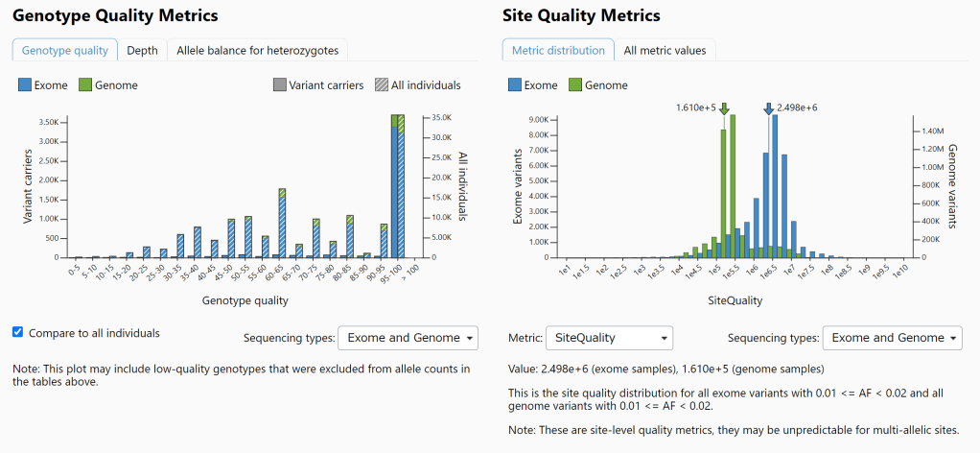The image size is (980, 453).
Task: Click the green genome median arrow marker
Action: pyautogui.click(x=724, y=108)
